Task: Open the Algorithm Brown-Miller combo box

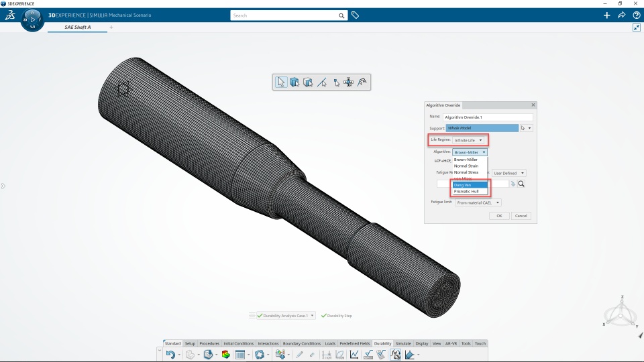Action: pos(470,152)
